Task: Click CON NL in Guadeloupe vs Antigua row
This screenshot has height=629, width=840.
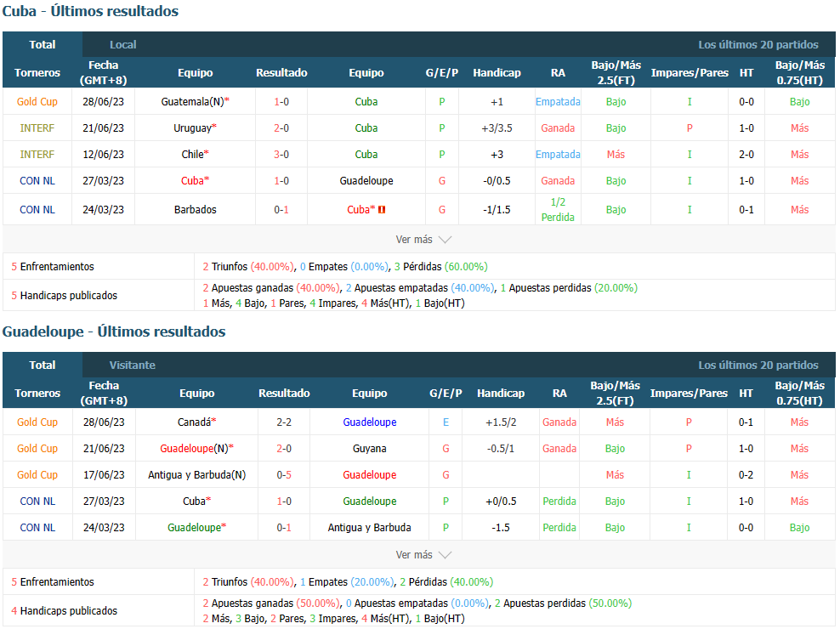Action: (37, 527)
